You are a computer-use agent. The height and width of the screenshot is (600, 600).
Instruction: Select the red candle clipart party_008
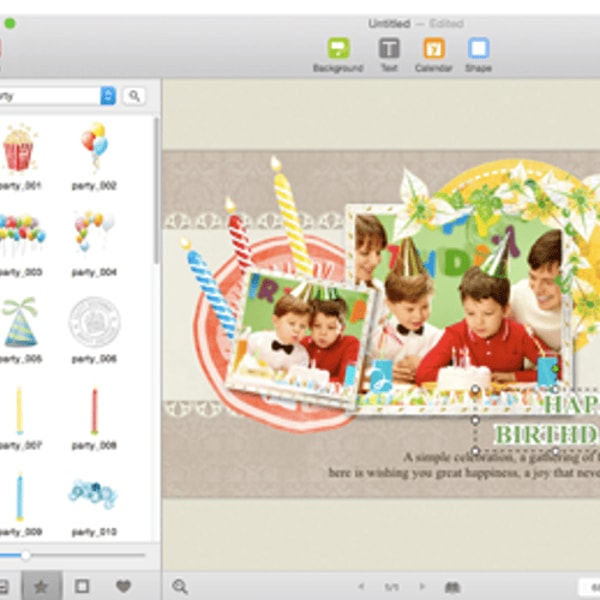[x=94, y=410]
